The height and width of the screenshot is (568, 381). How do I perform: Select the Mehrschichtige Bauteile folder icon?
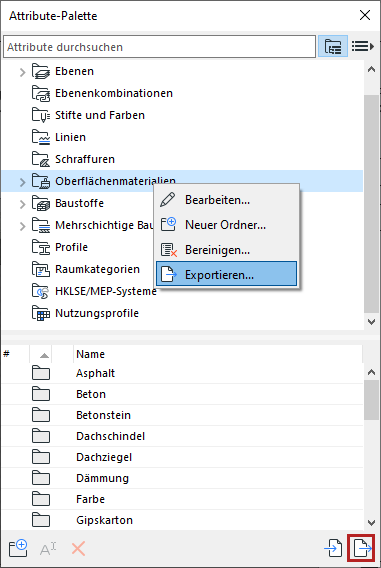(41, 225)
